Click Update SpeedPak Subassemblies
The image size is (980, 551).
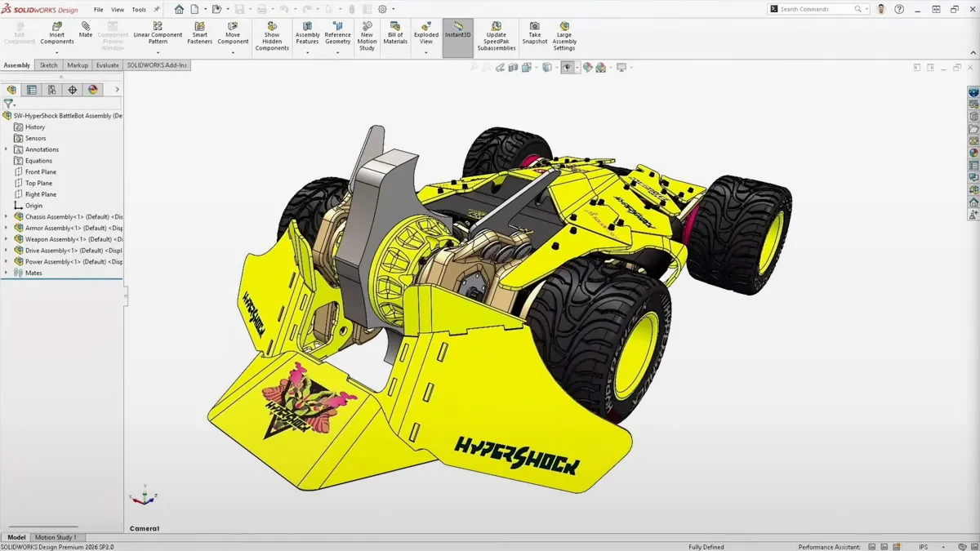point(497,37)
